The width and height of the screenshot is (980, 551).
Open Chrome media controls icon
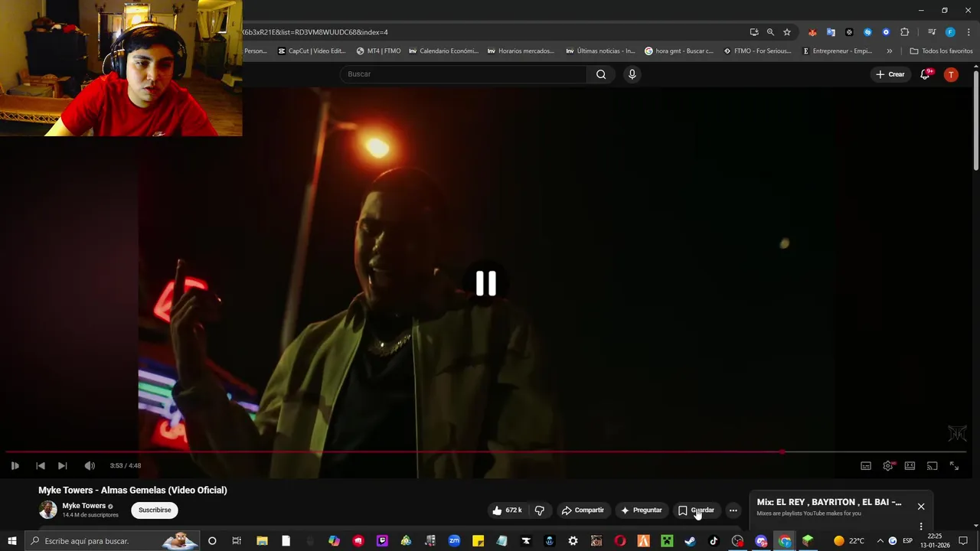coord(931,32)
